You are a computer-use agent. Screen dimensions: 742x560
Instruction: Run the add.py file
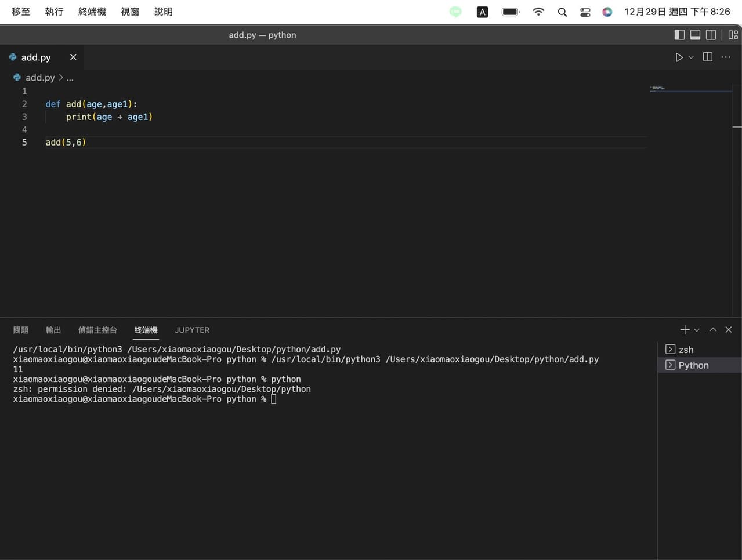click(678, 57)
